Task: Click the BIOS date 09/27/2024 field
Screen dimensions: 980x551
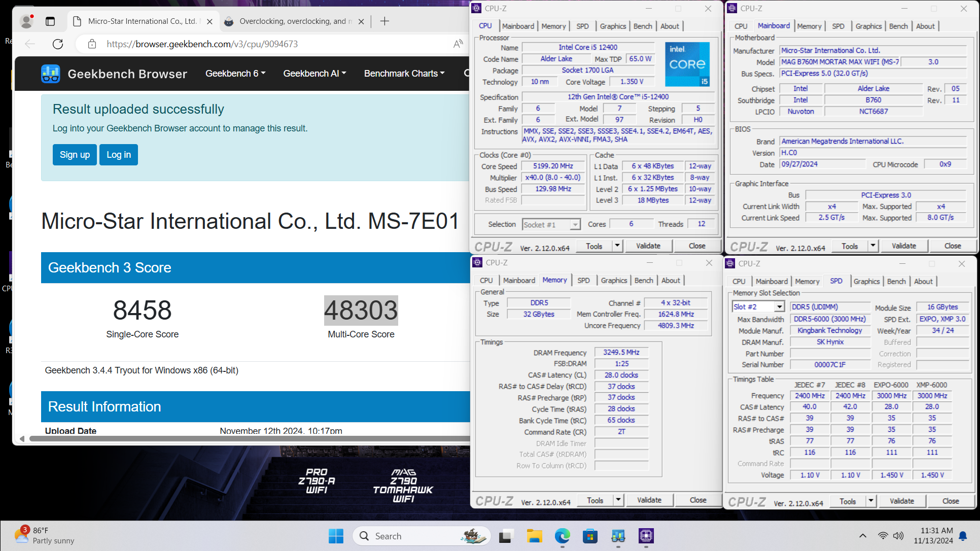Action: (822, 164)
